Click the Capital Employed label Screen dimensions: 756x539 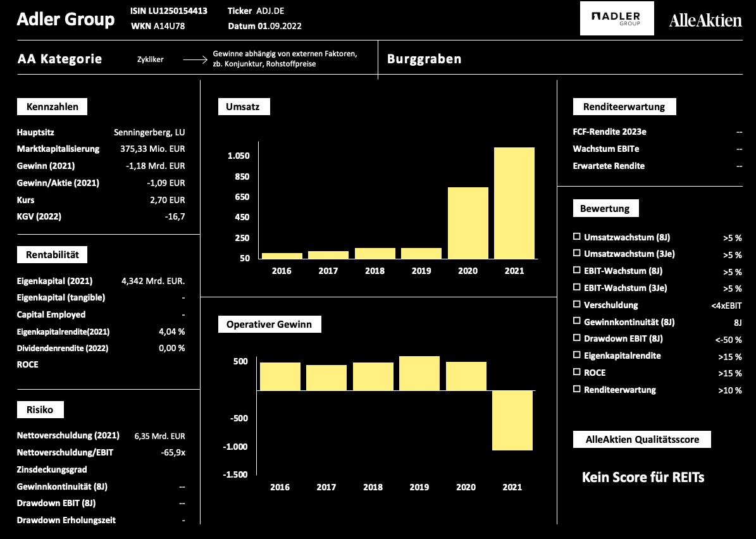pyautogui.click(x=51, y=314)
